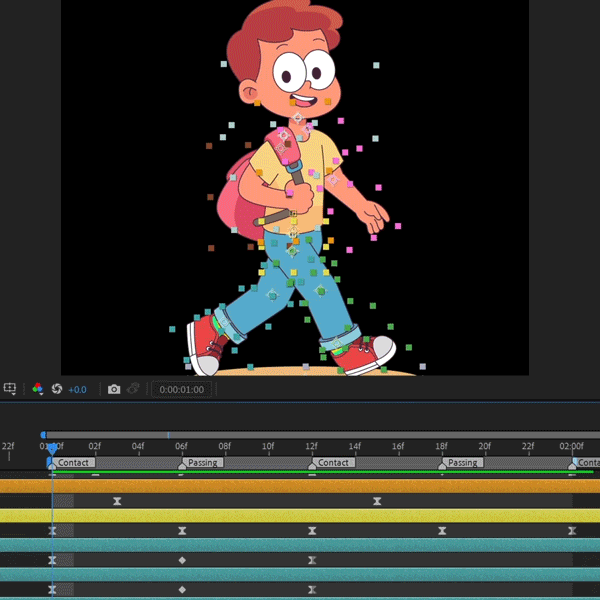This screenshot has width=600, height=600.
Task: Click the +0.0 exposure value
Action: 77,390
